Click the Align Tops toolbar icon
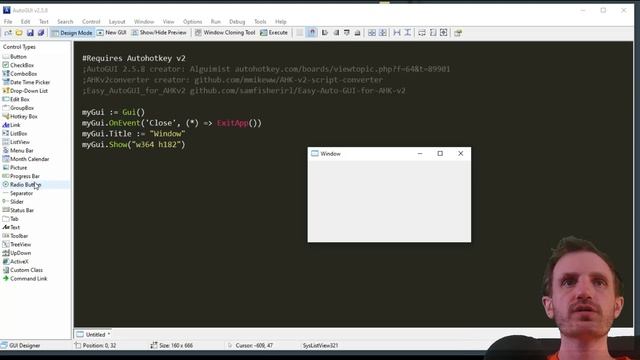Viewport: 640px width, 360px height. point(347,33)
